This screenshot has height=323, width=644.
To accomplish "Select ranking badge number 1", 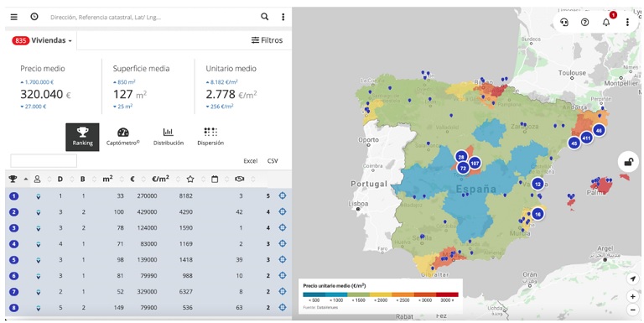I will click(x=14, y=196).
